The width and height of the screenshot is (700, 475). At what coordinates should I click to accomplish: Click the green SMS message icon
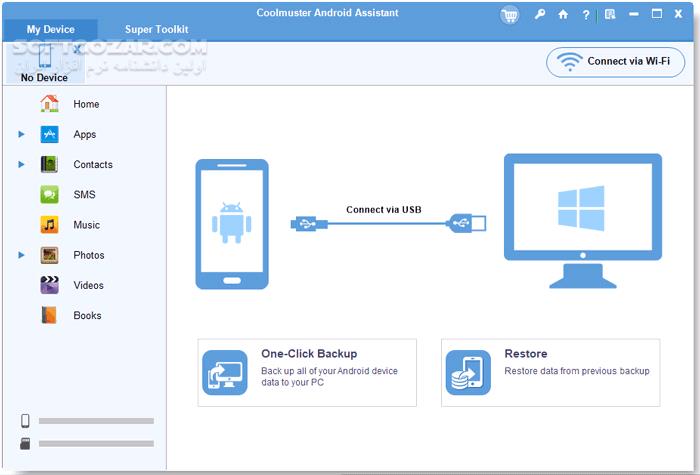[50, 195]
